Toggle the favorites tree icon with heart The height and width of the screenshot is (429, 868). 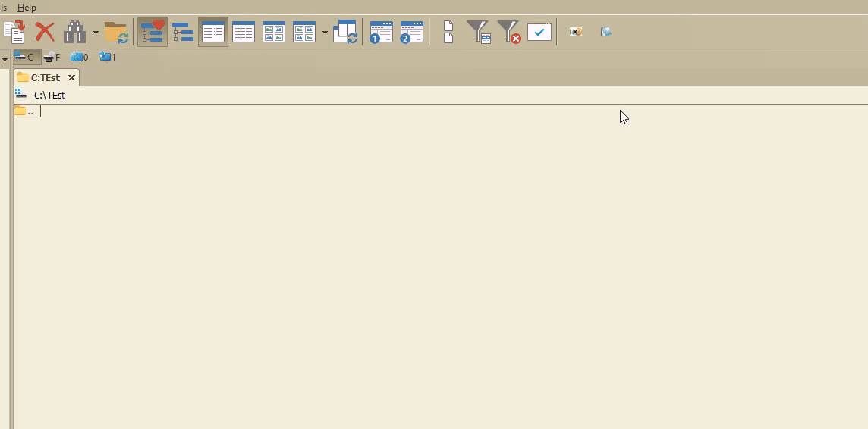click(153, 32)
